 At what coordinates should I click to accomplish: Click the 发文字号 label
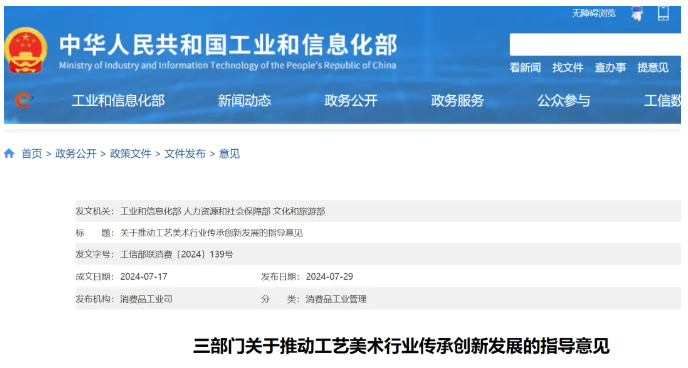[94, 254]
